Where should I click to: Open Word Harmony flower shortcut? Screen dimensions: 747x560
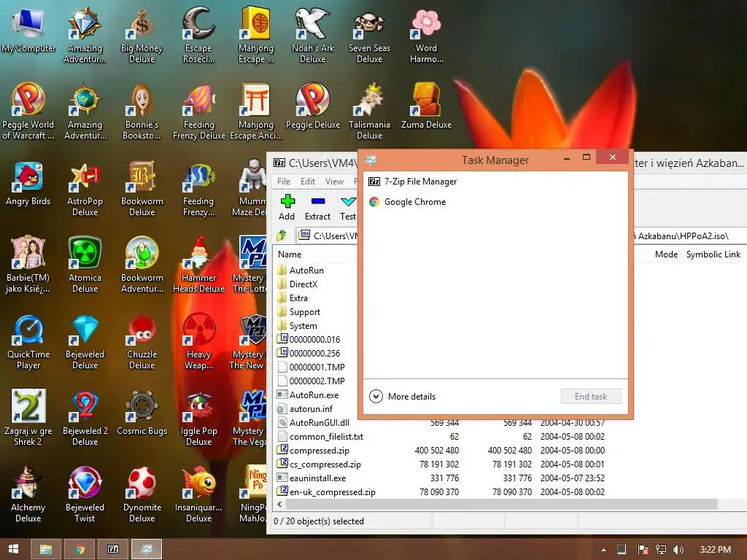point(426,35)
